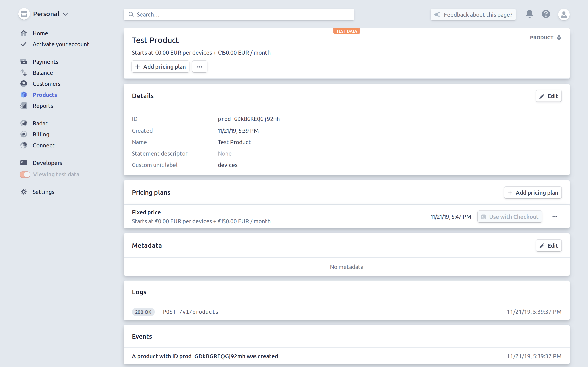The width and height of the screenshot is (588, 367).
Task: Click the user profile avatar icon
Action: (x=564, y=14)
